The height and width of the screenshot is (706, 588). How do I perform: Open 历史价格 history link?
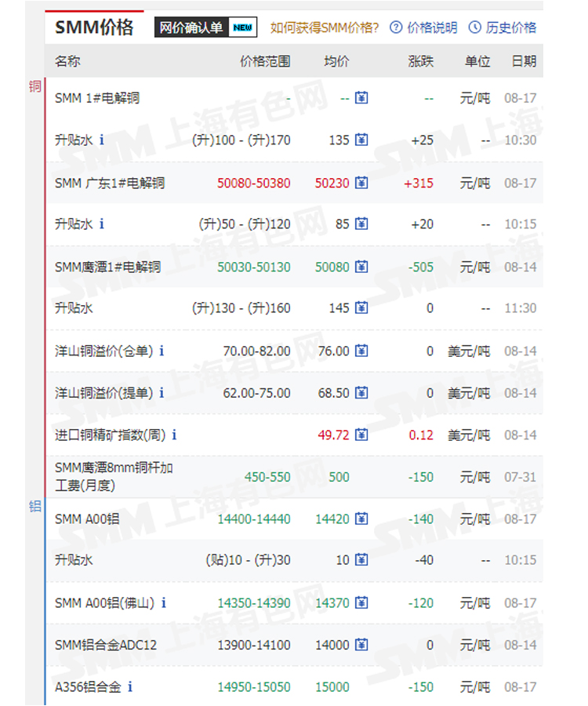(503, 27)
